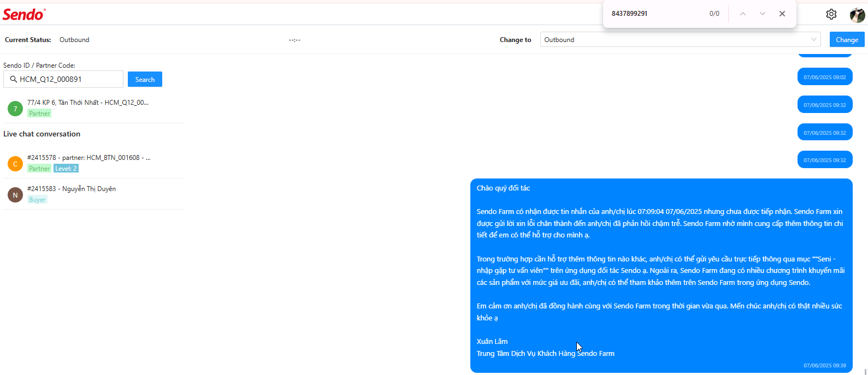Click the 07/06/2025 09:39 timestamp

point(824,365)
